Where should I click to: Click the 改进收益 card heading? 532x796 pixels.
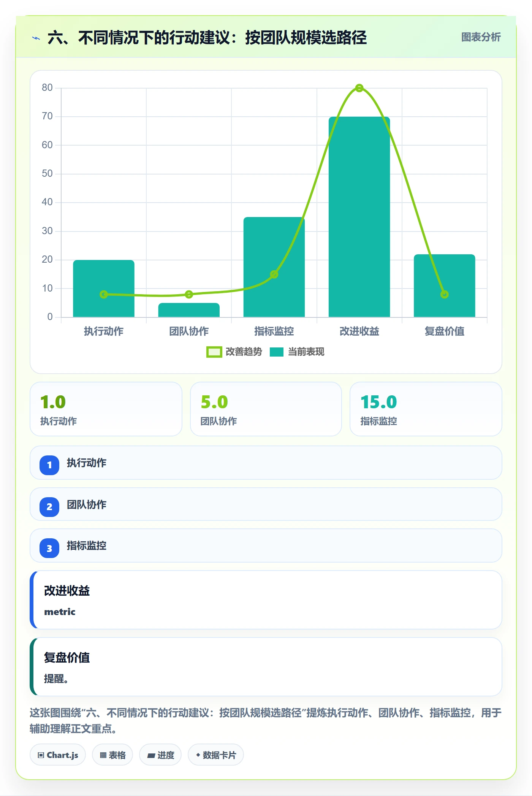[x=67, y=591]
